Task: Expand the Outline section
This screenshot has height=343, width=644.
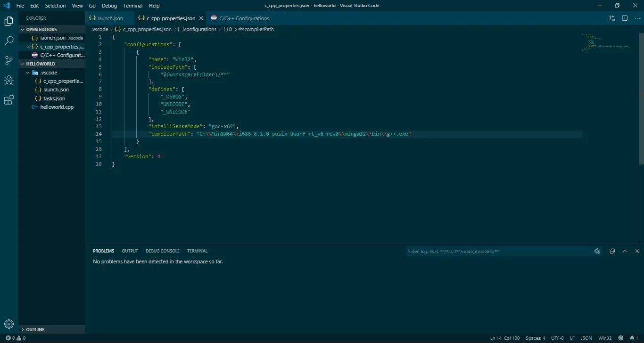Action: (22, 329)
